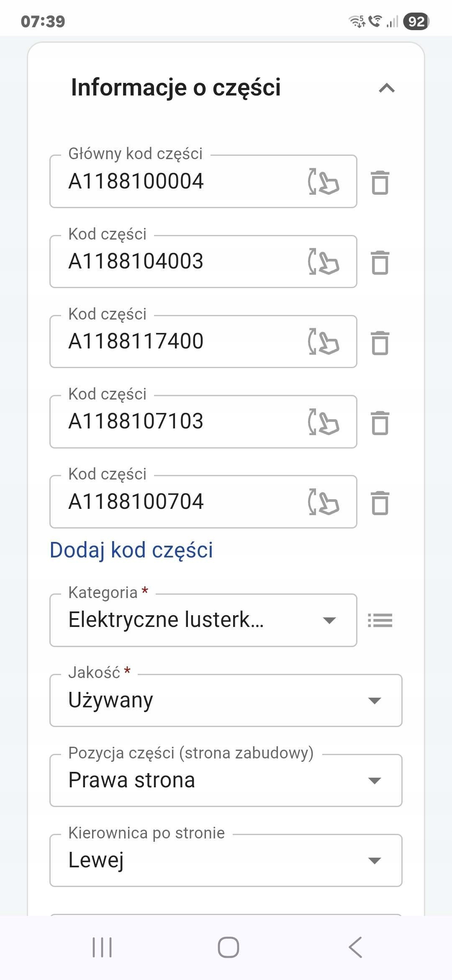Open the Jakość dropdown
The height and width of the screenshot is (980, 452).
point(226,700)
